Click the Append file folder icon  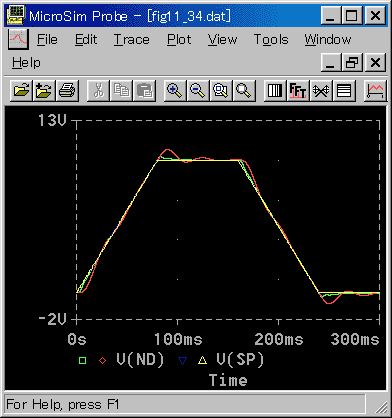[x=44, y=90]
